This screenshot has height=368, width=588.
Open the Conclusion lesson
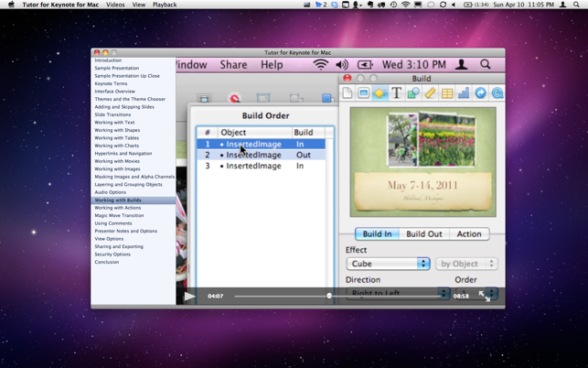pos(106,262)
